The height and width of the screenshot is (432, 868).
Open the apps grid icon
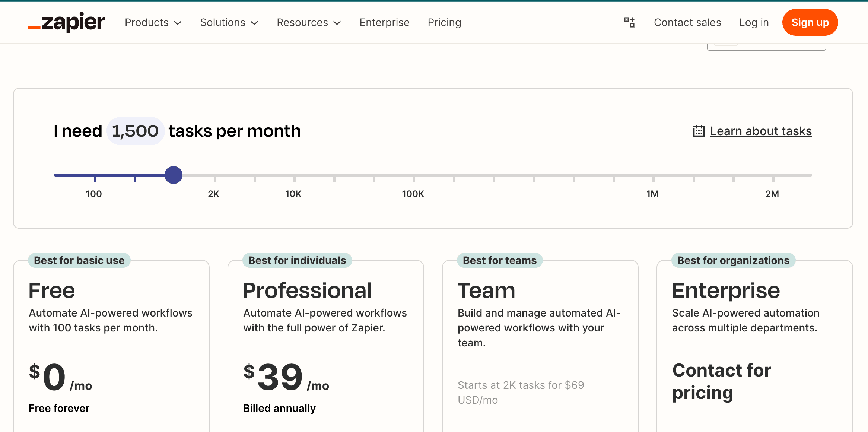click(x=629, y=22)
